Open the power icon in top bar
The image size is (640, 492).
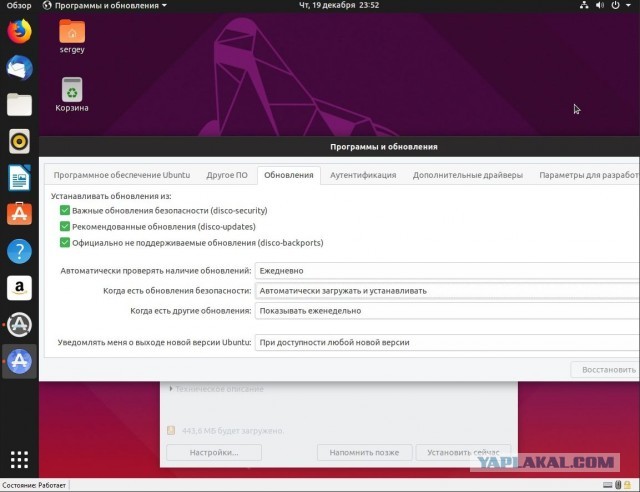[x=615, y=5]
